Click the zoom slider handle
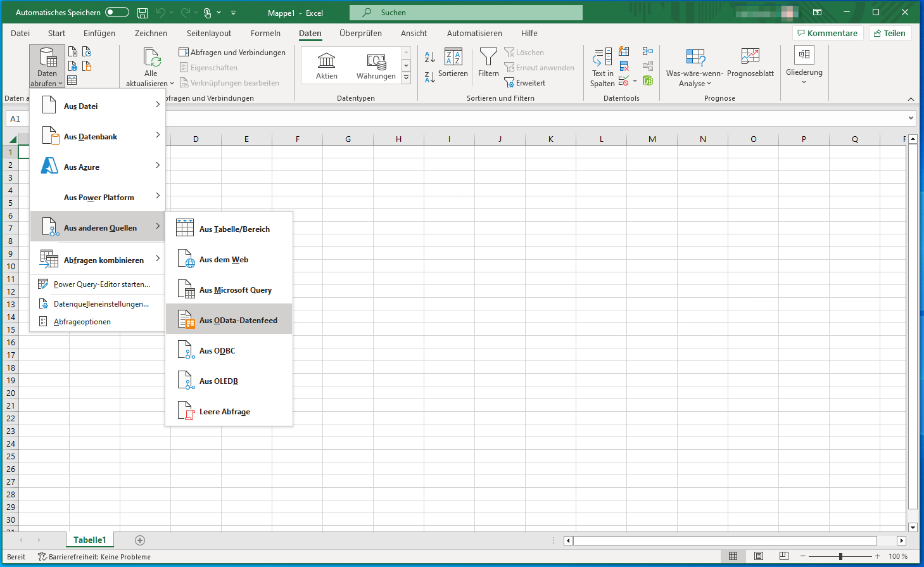Image resolution: width=924 pixels, height=567 pixels. point(840,556)
